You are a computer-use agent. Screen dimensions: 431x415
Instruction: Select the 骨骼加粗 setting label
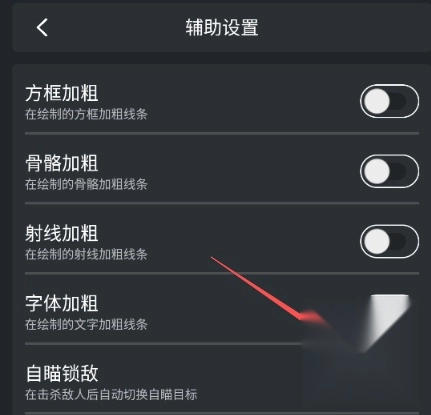pos(62,163)
